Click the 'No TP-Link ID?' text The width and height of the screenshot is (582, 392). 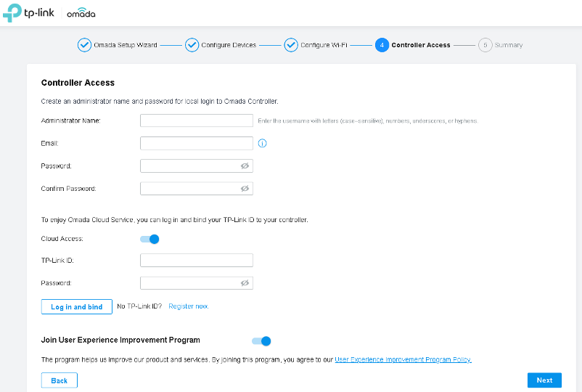pos(139,306)
